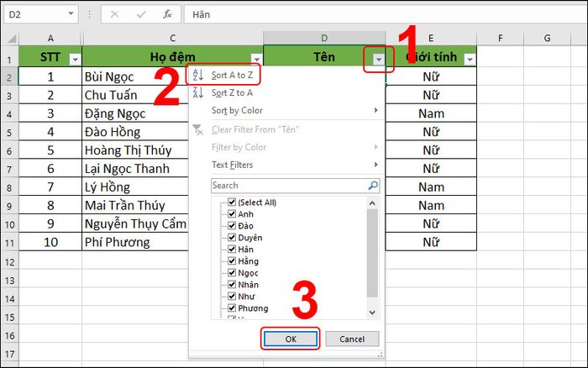Toggle the (Select All) checkbox

coord(232,202)
